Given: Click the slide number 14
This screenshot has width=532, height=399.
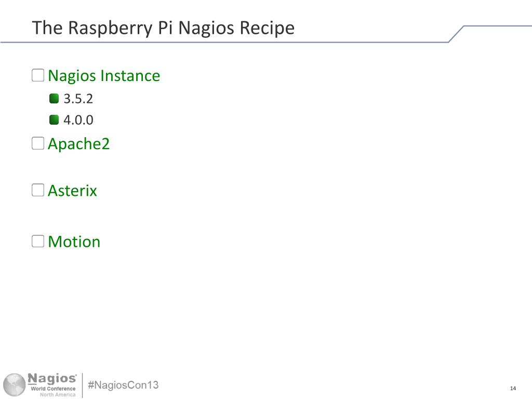Looking at the screenshot, I should (513, 388).
